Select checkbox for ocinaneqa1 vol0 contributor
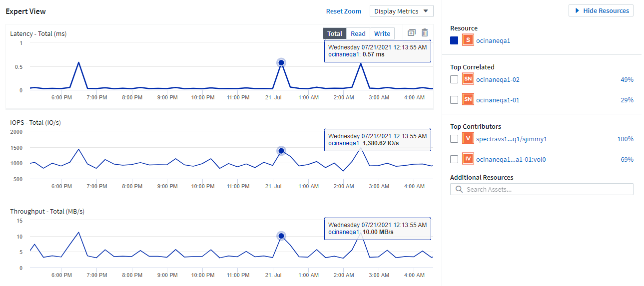The image size is (644, 286). pos(454,159)
